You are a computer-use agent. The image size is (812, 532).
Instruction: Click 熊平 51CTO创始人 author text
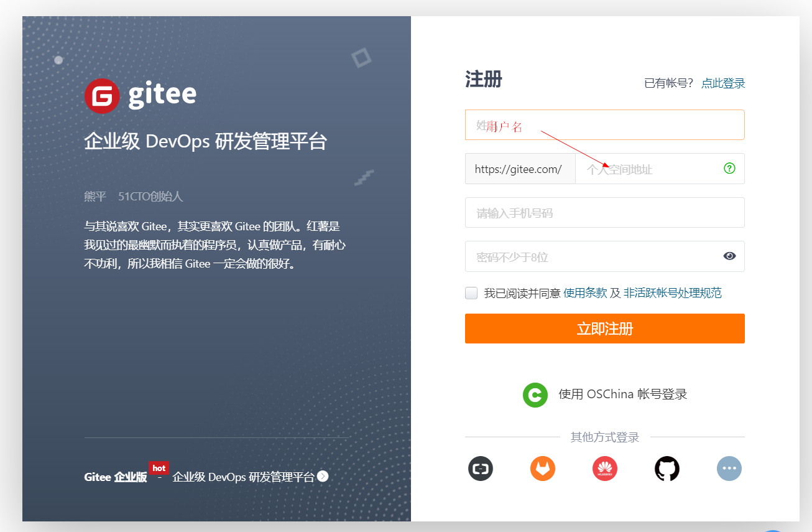tap(134, 197)
